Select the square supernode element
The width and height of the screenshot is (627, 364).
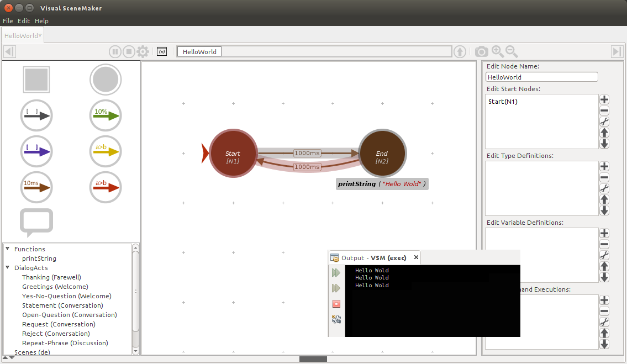(36, 80)
